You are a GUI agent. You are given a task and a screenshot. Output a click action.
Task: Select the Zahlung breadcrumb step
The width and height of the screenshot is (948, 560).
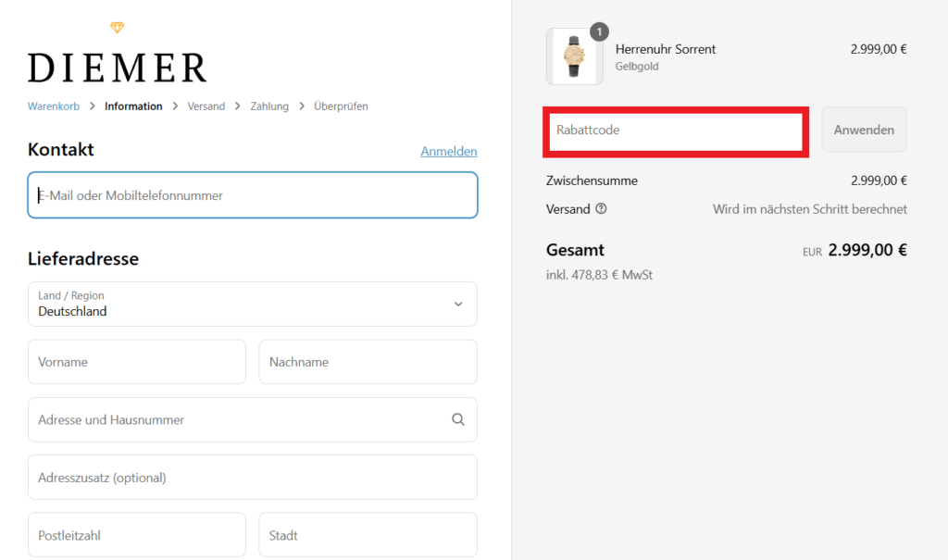coord(269,106)
